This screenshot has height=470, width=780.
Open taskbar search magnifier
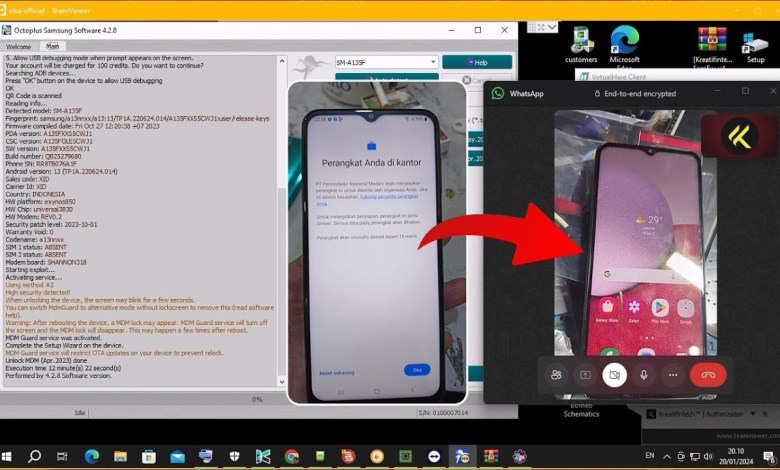pos(35,456)
